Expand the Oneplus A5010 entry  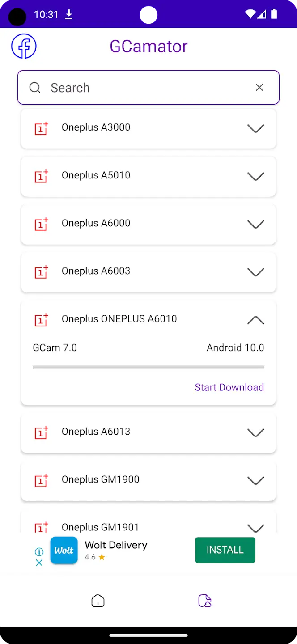tap(255, 177)
